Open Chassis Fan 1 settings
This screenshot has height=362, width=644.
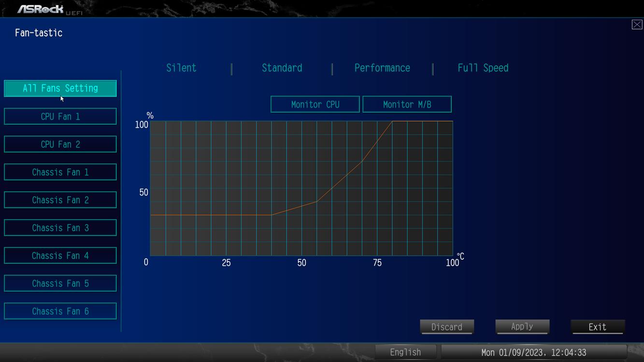pos(60,172)
